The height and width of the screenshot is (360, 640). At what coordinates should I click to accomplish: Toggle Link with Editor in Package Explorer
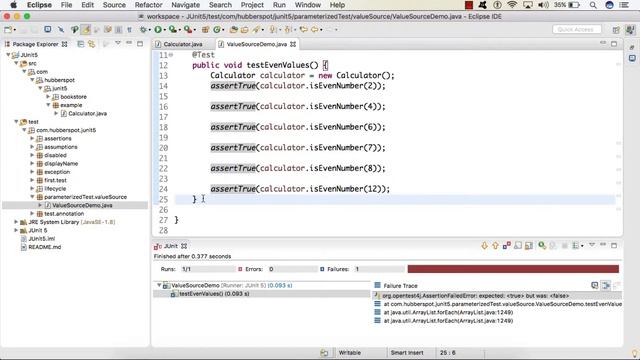[x=92, y=44]
